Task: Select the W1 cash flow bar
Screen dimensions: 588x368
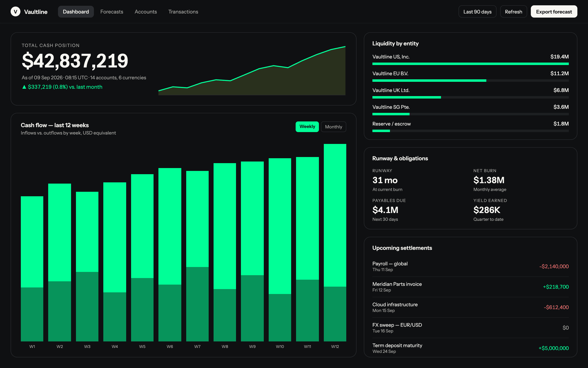Action: 32,269
